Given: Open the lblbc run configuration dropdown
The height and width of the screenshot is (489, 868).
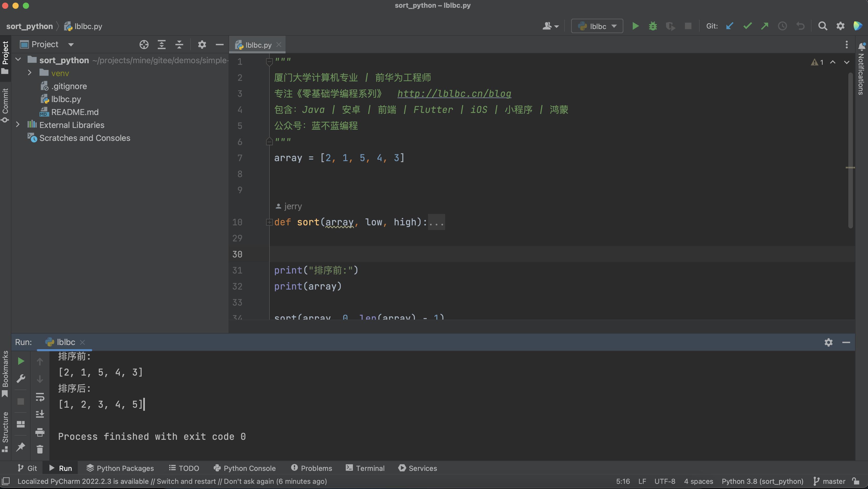Looking at the screenshot, I should point(597,26).
